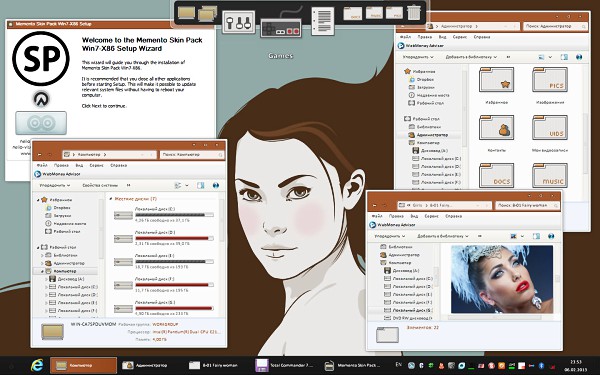Screen dimensions: 600x375
Task: Open the game controller icon in the dock
Action: 281,28
